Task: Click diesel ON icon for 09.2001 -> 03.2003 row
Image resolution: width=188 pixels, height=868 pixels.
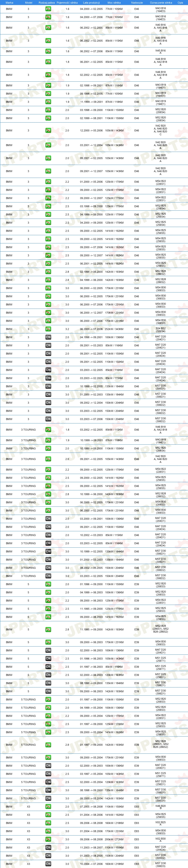Action: pyautogui.click(x=48, y=345)
